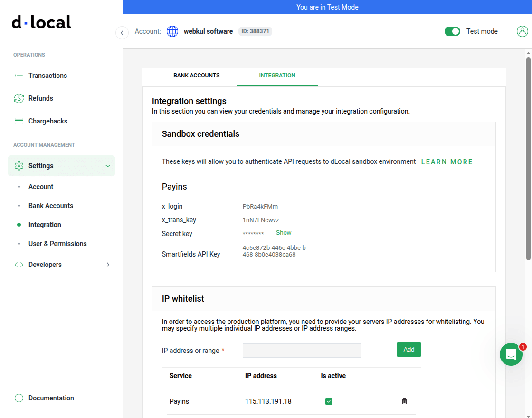This screenshot has width=532, height=418.
Task: Click the Settings gear icon
Action: pyautogui.click(x=19, y=165)
